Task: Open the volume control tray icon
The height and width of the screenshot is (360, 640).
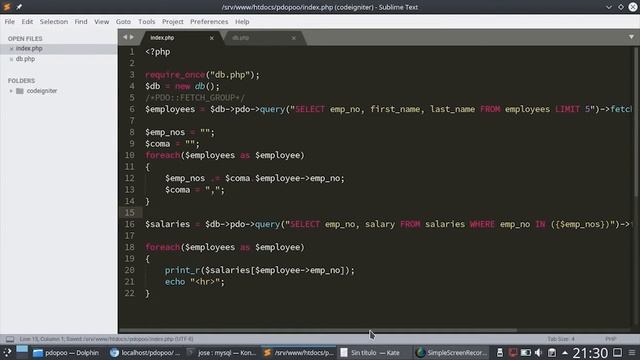Action: (538, 353)
